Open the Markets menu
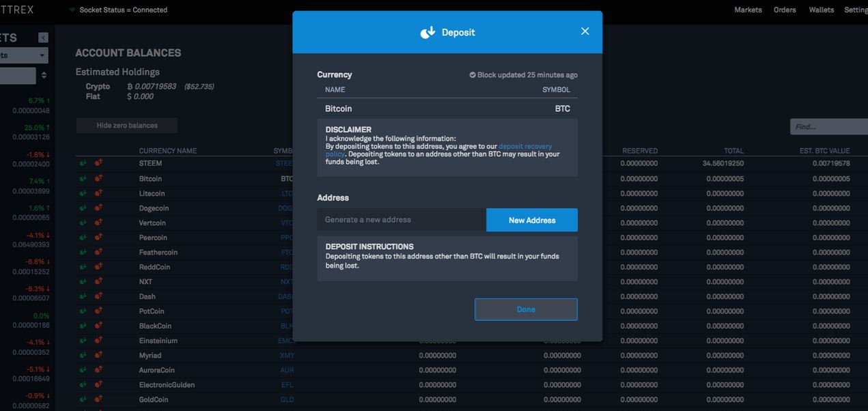The height and width of the screenshot is (411, 868). 748,10
